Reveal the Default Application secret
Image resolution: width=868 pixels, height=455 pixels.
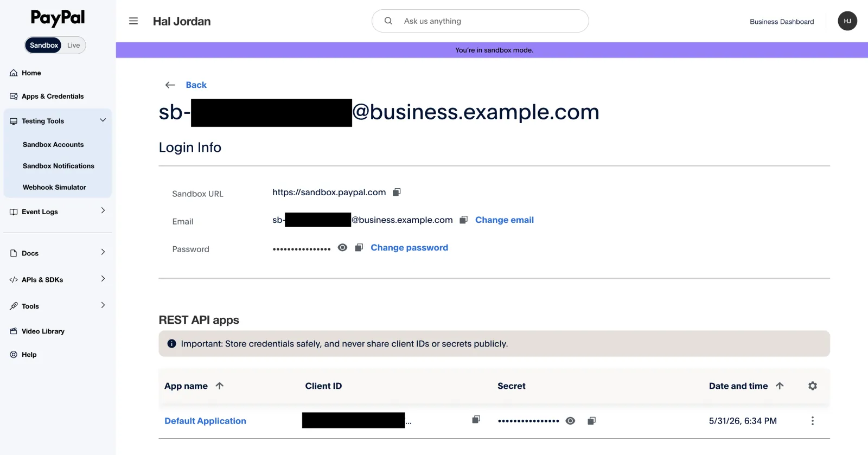570,421
